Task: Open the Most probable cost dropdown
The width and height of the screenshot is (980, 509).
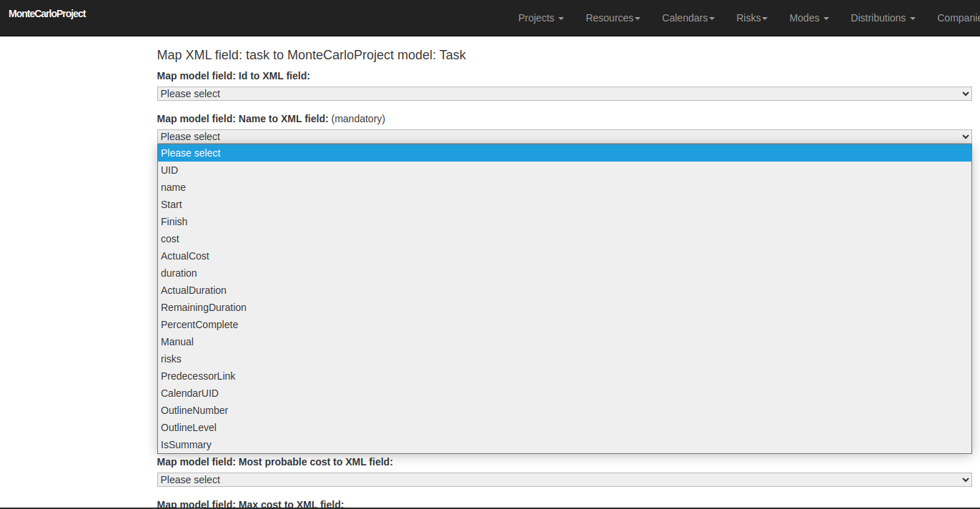Action: 563,480
